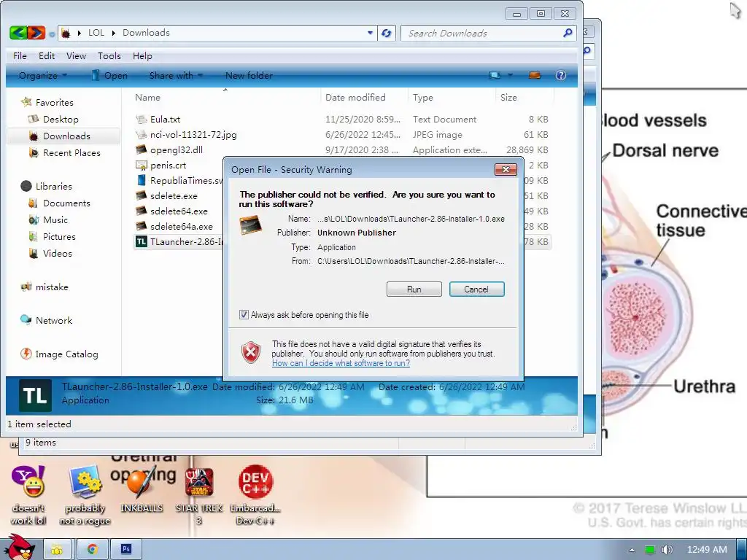
Task: Click the orange forward arrow in Explorer
Action: coord(36,33)
